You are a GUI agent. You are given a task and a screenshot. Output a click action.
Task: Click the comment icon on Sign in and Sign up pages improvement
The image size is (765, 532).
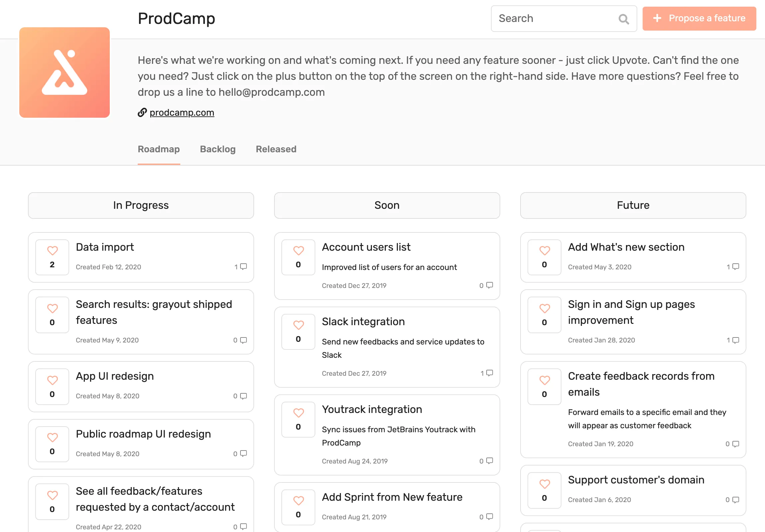tap(735, 340)
